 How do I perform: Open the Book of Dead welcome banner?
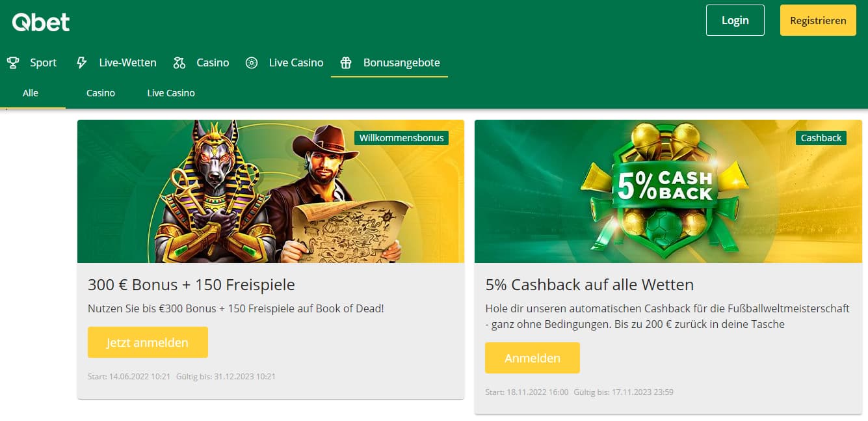tap(270, 191)
